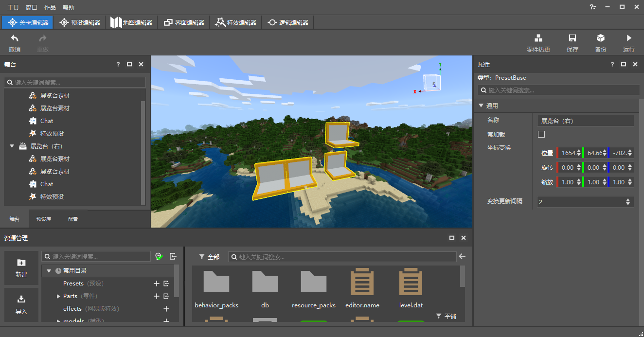Step the position X value spinner

tap(579, 153)
